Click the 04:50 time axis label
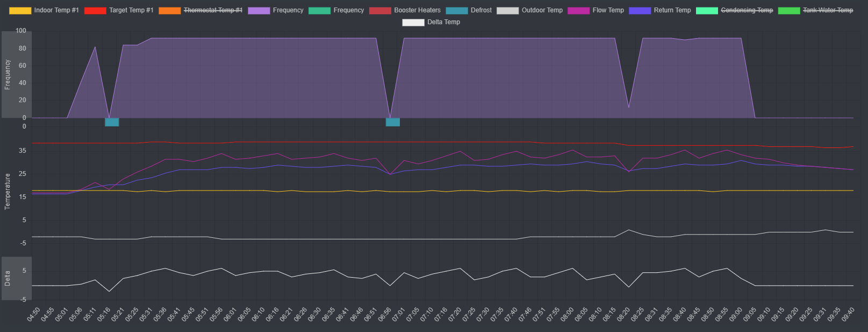Screen dimensions: 868x332 [33, 315]
